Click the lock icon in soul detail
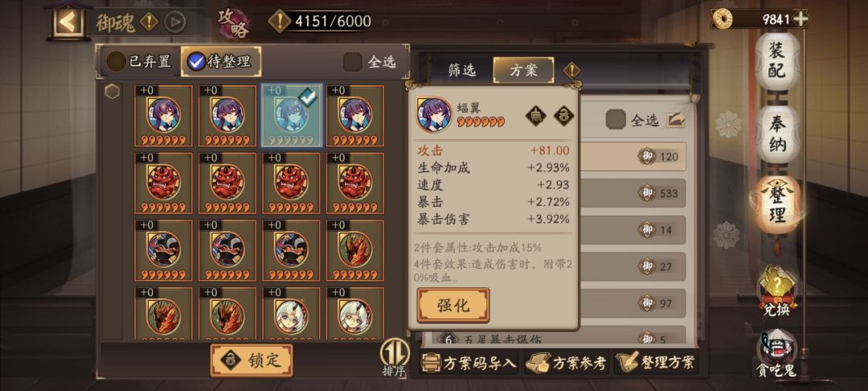868x391 pixels. click(563, 116)
